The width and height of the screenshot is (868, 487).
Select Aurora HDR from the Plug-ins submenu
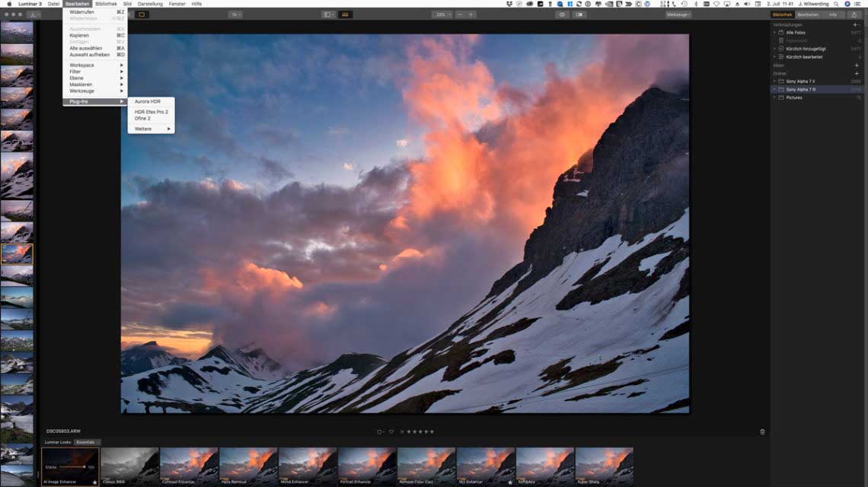(148, 101)
